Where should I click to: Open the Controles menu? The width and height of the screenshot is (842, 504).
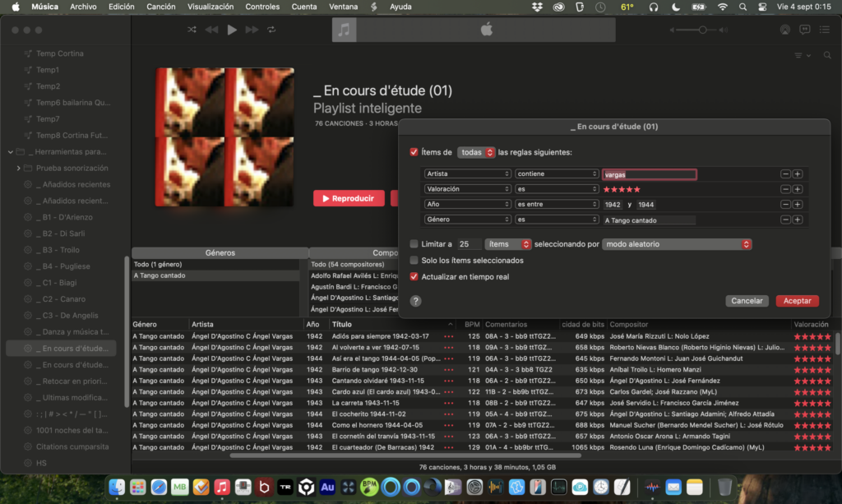pos(262,7)
